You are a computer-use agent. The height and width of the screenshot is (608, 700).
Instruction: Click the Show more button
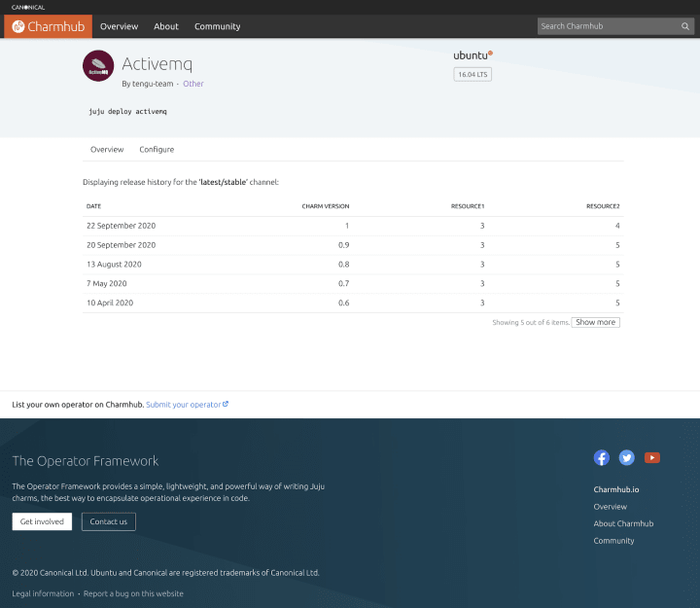click(x=596, y=322)
